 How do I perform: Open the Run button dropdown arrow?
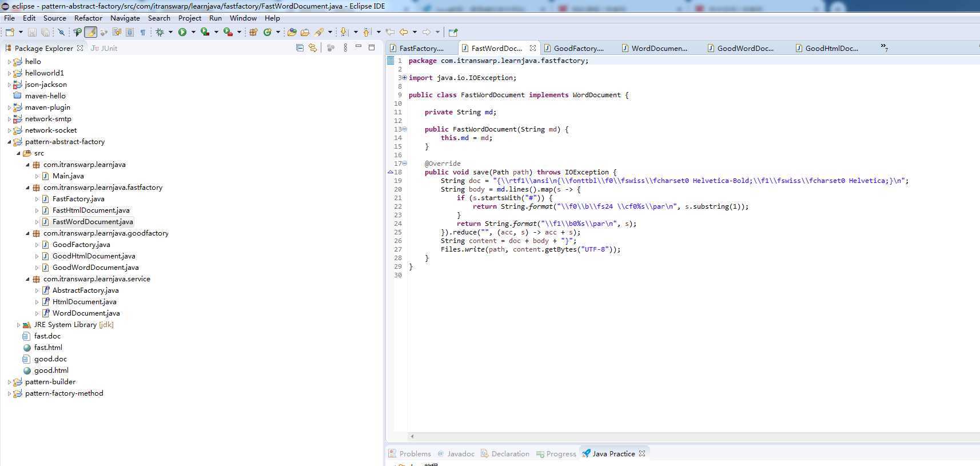click(x=193, y=32)
